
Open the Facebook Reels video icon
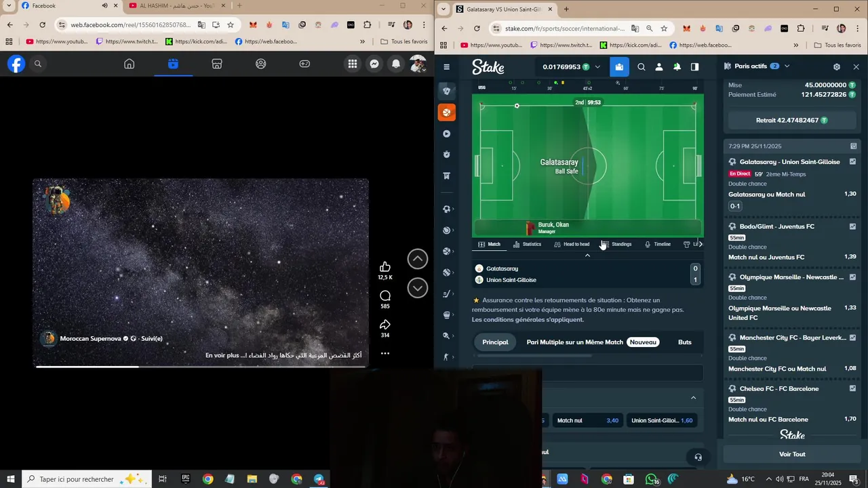click(173, 64)
